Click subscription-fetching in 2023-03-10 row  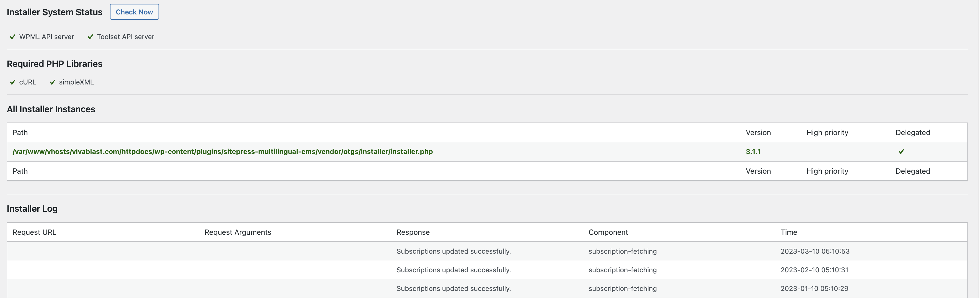tap(622, 251)
